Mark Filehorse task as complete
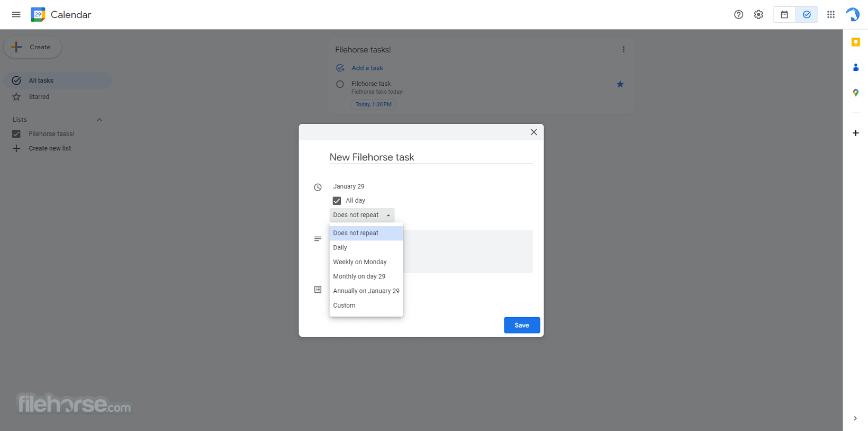868x431 pixels. (340, 84)
